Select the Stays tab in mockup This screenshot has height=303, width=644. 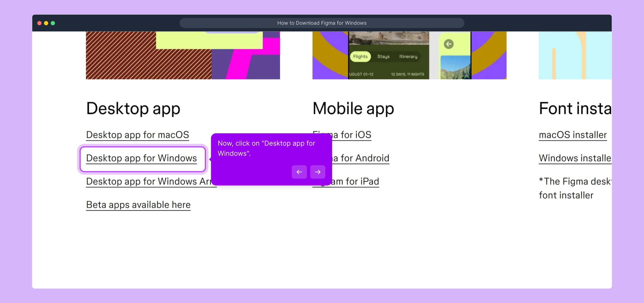(383, 57)
